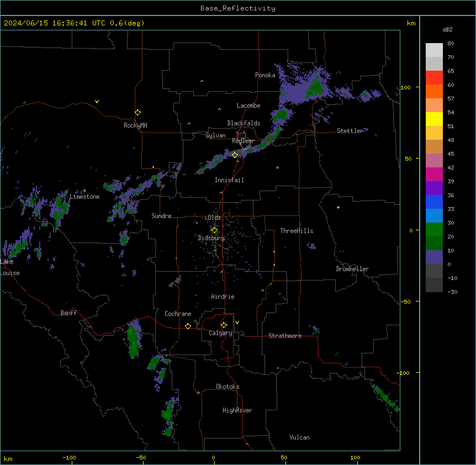The image size is (476, 465).
Task: Click the royal blue 33-36 dBZ swatch
Action: point(434,202)
